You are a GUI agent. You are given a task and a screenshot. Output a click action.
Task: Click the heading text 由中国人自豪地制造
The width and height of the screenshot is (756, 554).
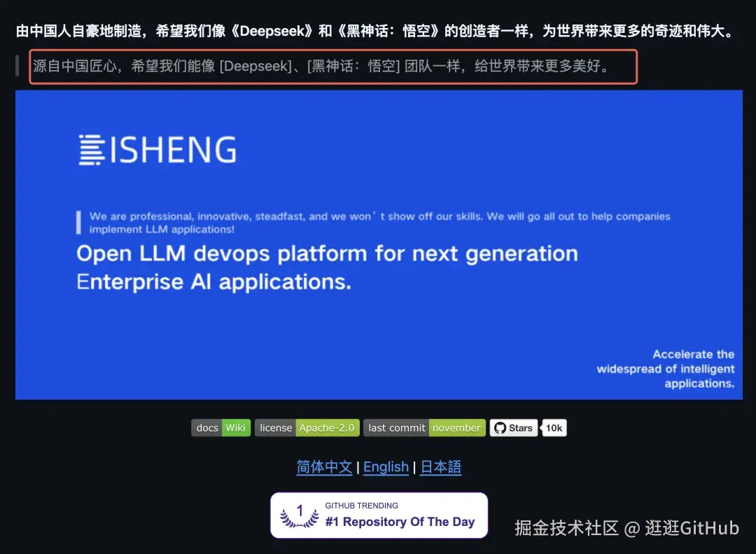[375, 31]
